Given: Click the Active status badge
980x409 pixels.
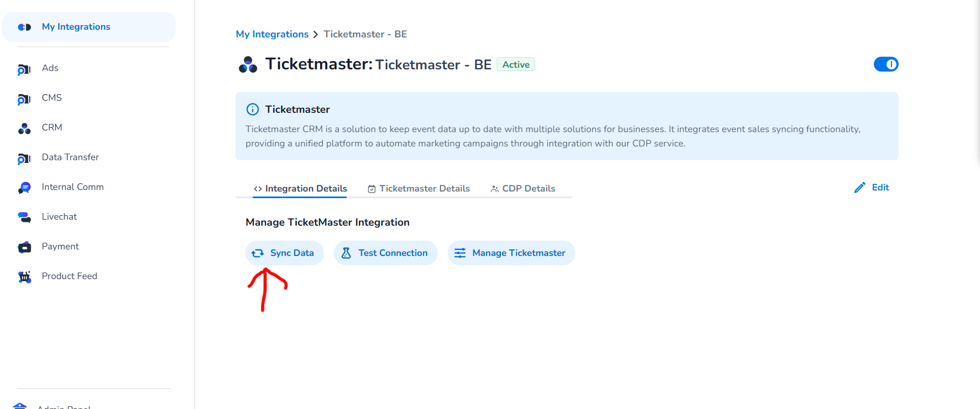Looking at the screenshot, I should click(516, 64).
